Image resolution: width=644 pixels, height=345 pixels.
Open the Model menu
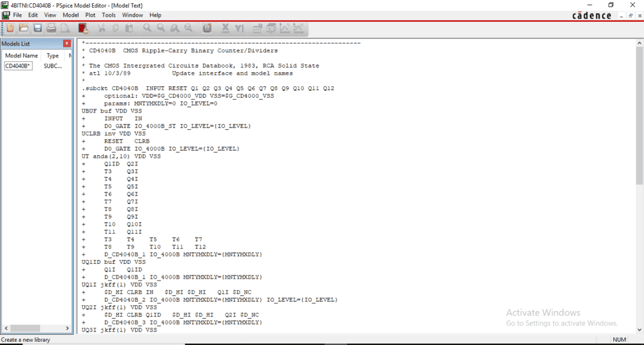pos(71,15)
